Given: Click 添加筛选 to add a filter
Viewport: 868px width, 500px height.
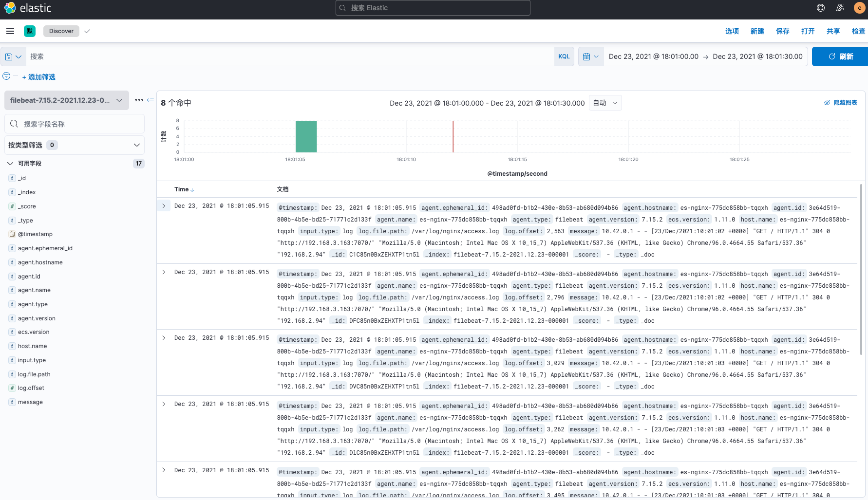Looking at the screenshot, I should point(38,77).
